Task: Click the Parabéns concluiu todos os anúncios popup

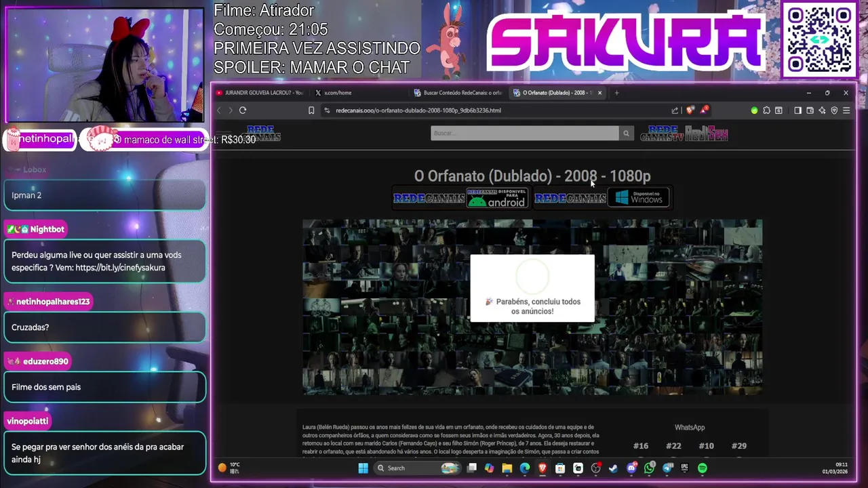Action: [532, 288]
